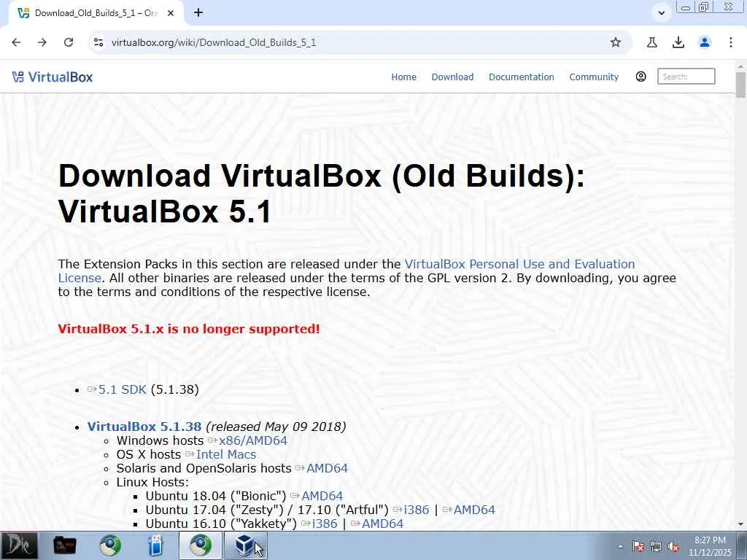Open the browser downloads icon

pos(678,42)
